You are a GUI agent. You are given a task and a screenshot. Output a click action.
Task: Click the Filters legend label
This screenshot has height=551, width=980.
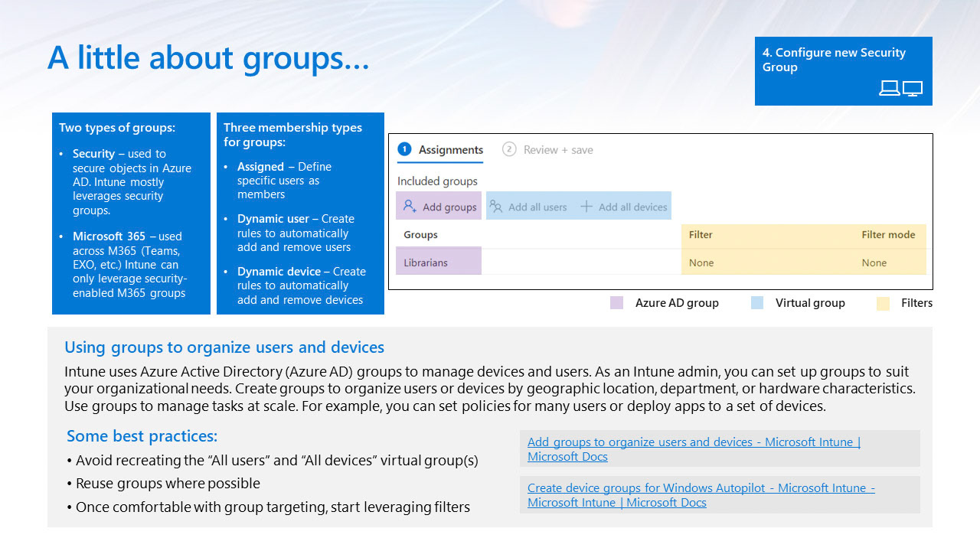coord(916,303)
